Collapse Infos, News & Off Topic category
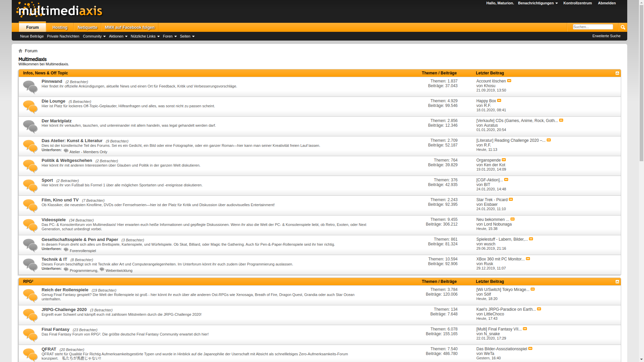Screen dimensions: 644x362 tap(617, 73)
